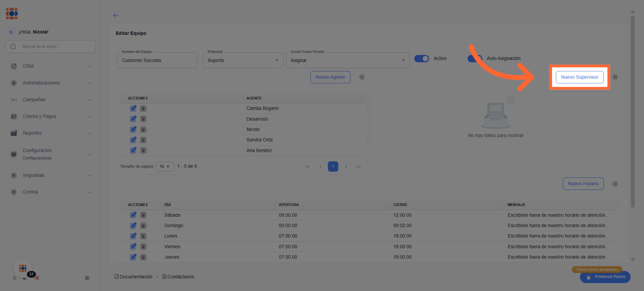Click the Nombre del Equipo field
This screenshot has height=291, width=644.
157,60
